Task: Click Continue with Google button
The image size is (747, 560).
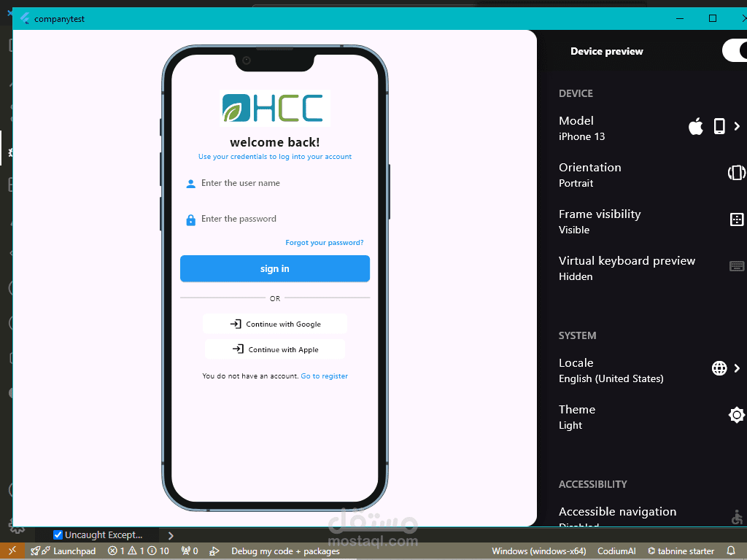Action: [x=275, y=324]
